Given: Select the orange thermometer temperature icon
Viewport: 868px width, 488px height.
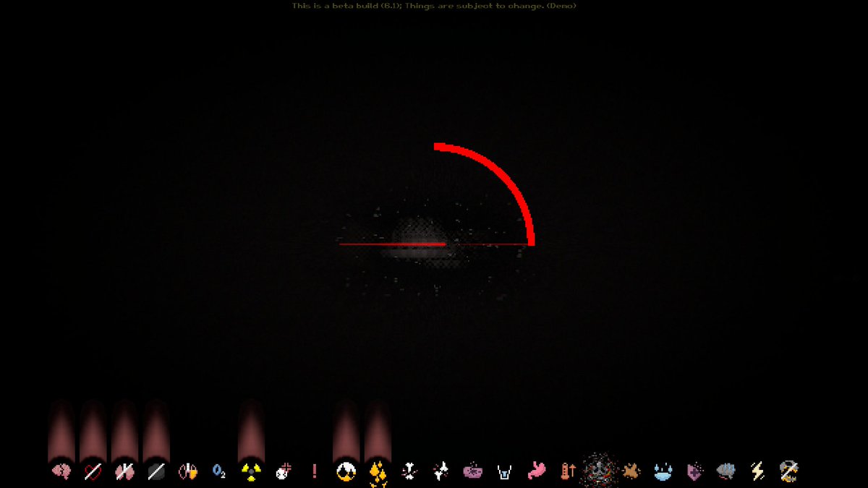Looking at the screenshot, I should [x=568, y=471].
